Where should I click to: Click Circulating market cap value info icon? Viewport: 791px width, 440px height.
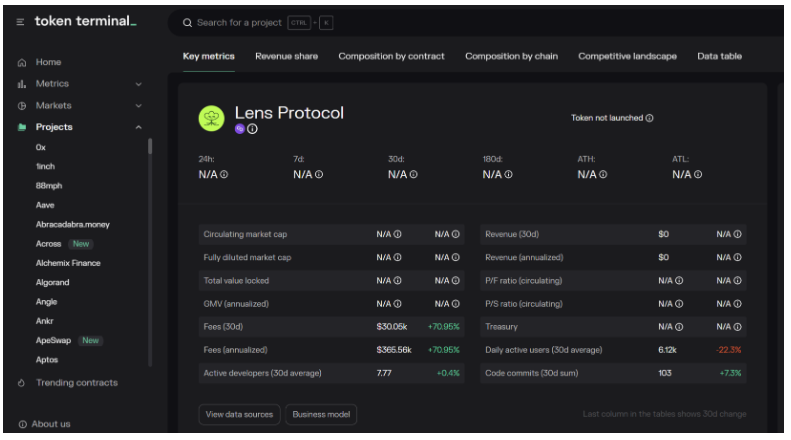pyautogui.click(x=398, y=235)
